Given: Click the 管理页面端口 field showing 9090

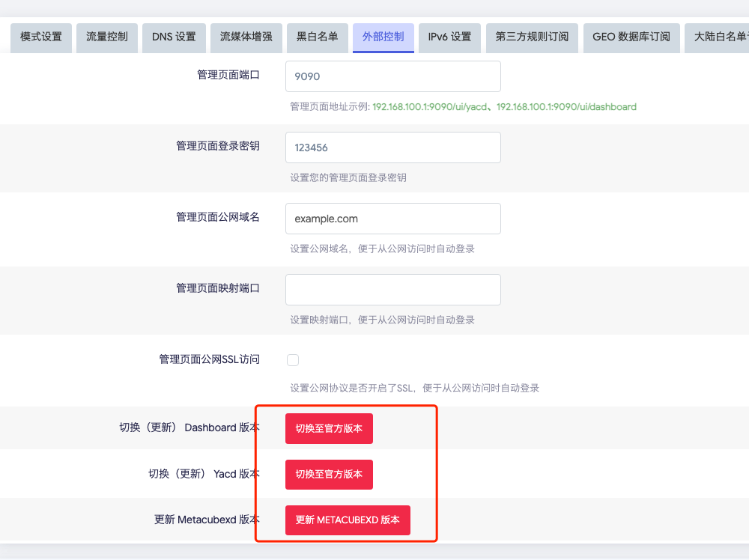Looking at the screenshot, I should 392,76.
